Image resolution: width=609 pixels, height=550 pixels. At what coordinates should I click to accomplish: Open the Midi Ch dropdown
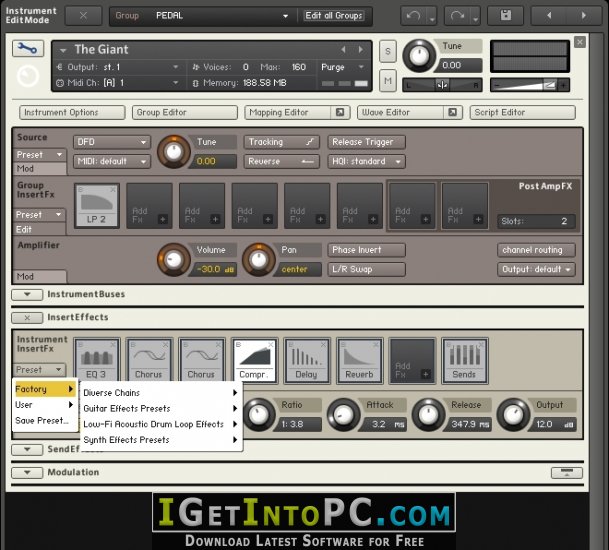coord(118,83)
